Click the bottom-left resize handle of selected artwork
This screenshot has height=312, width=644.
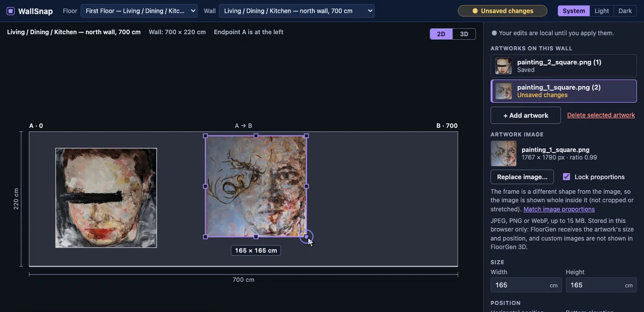click(x=205, y=237)
